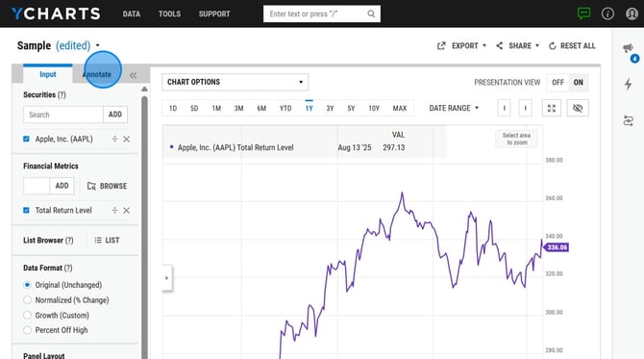This screenshot has height=359, width=644.
Task: Click the first small chart style button
Action: [x=505, y=108]
